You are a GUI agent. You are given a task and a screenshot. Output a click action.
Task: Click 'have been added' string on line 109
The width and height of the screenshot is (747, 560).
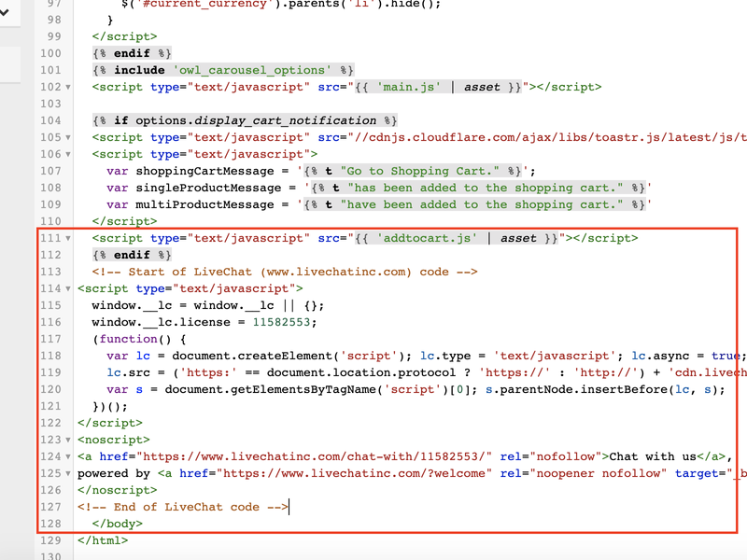(482, 204)
